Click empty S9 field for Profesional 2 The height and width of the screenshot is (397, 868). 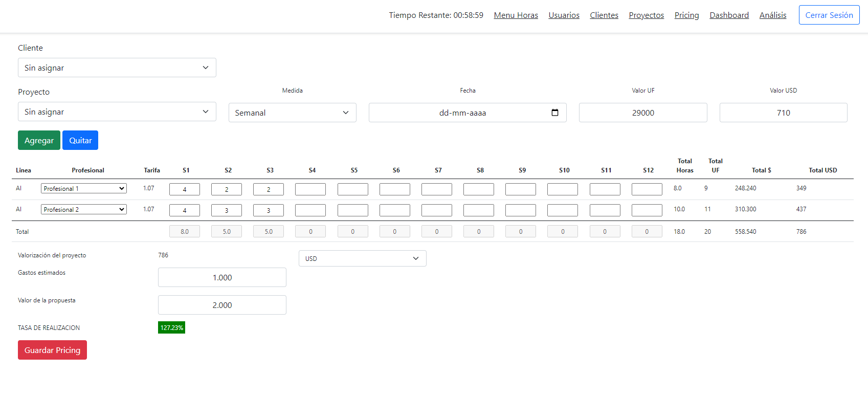(x=521, y=210)
